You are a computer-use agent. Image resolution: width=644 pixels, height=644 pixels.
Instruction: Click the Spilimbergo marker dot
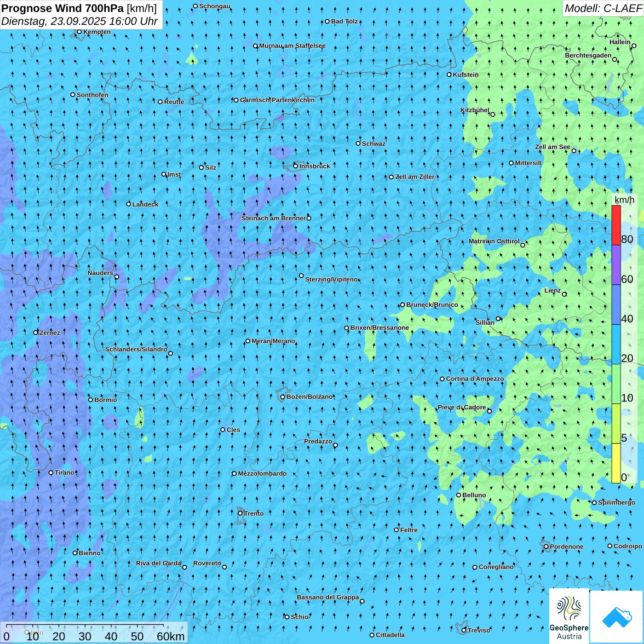pos(594,503)
